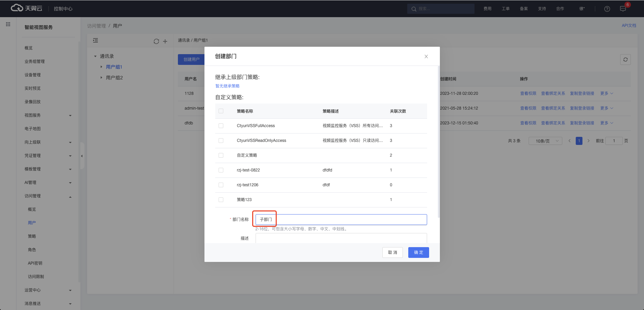Open 设备管理 in the sidebar
The height and width of the screenshot is (310, 644).
pos(33,75)
